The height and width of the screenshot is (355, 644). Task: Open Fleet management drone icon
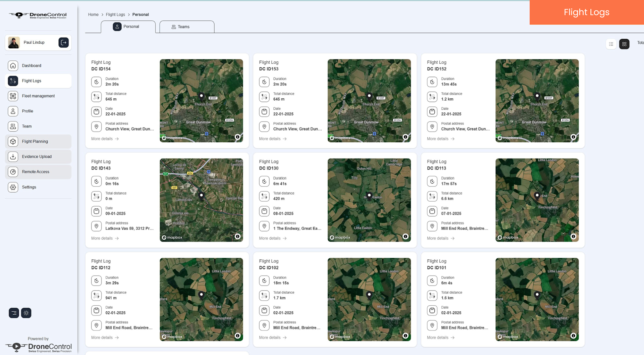tap(13, 96)
